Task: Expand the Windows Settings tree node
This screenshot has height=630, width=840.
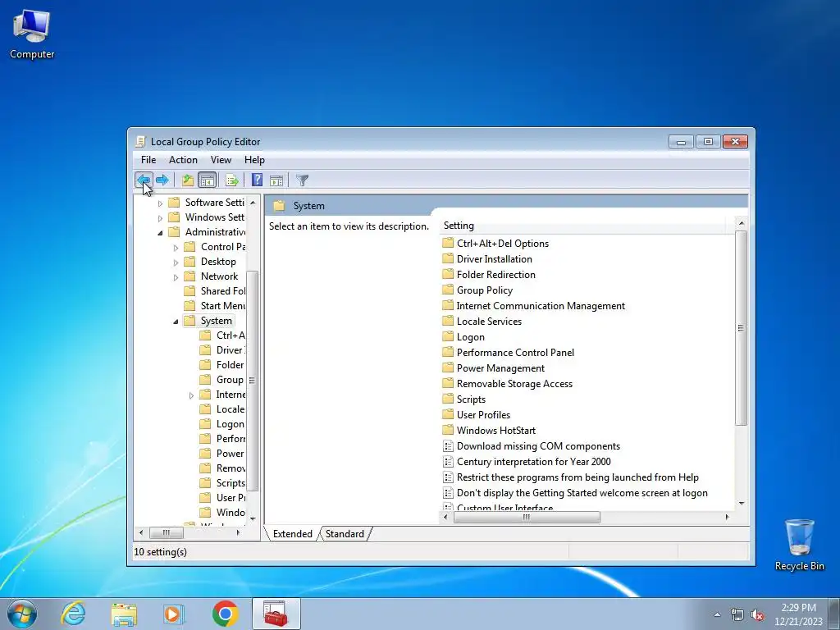Action: (160, 218)
